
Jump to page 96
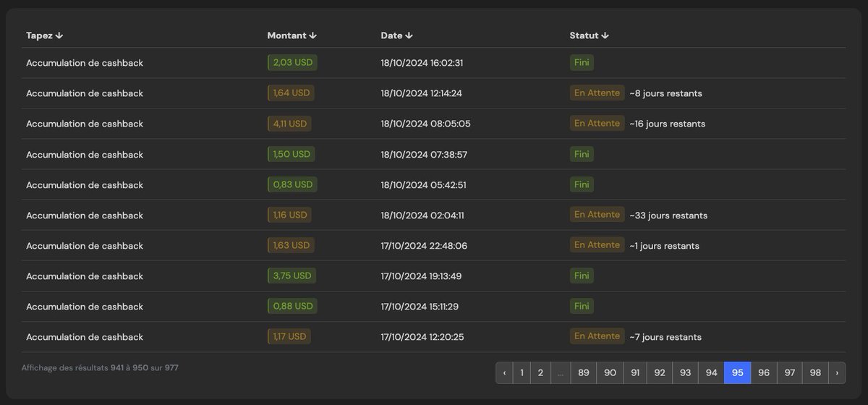764,372
